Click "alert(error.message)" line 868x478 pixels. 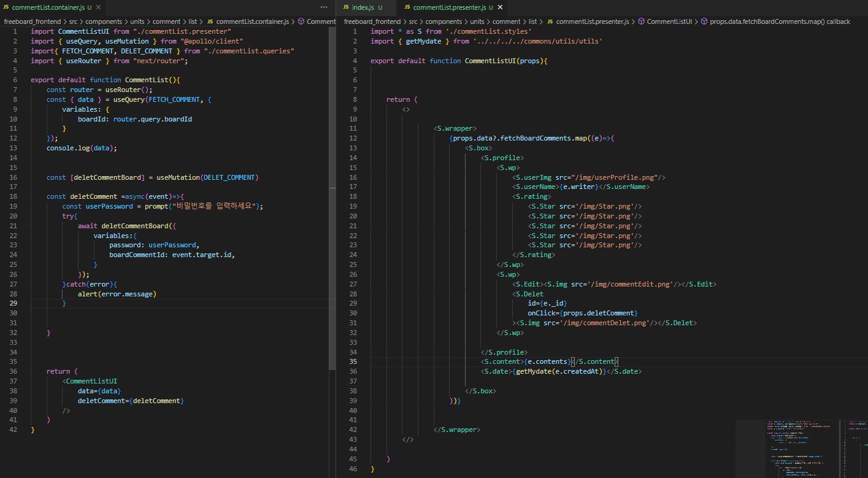(x=117, y=294)
